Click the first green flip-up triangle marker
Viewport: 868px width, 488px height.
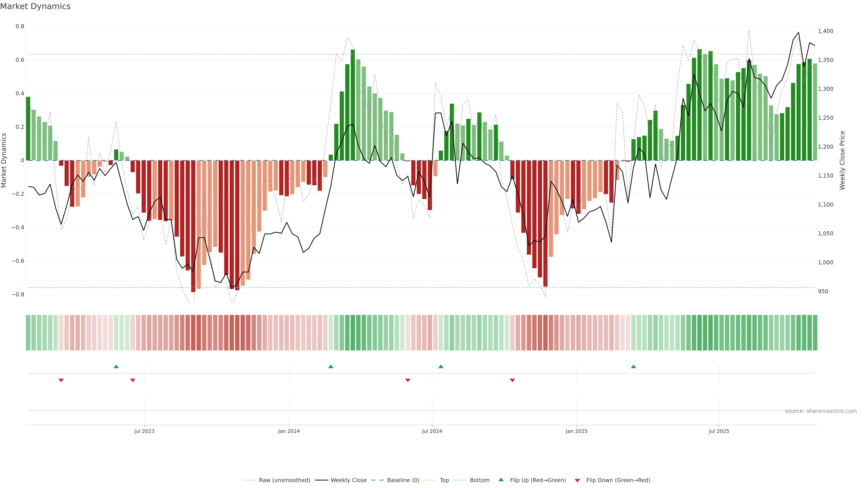116,366
